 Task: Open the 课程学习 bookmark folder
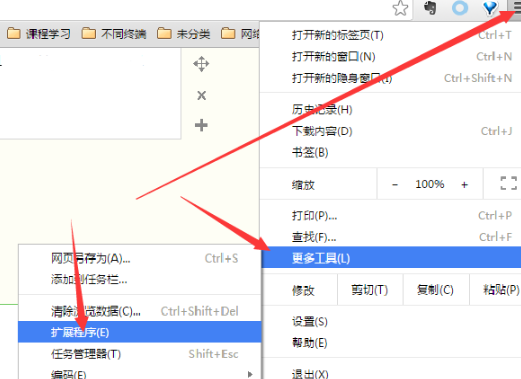39,34
